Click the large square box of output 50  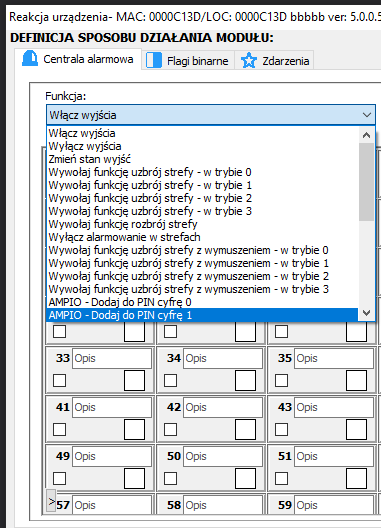pos(245,478)
